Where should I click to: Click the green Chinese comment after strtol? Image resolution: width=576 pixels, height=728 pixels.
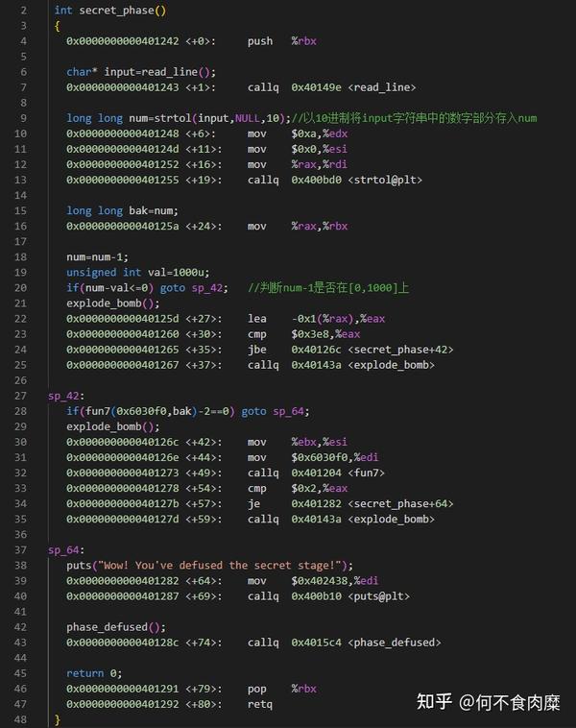(414, 118)
